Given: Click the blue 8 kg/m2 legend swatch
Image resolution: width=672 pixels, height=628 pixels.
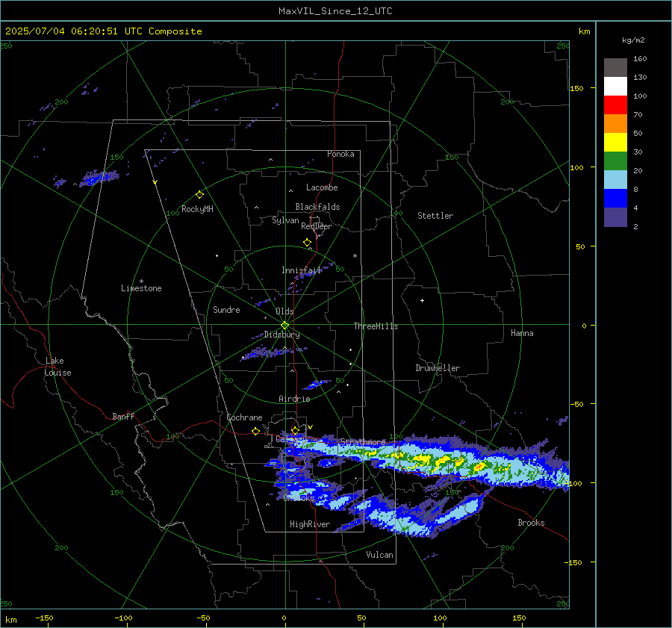Looking at the screenshot, I should point(615,198).
